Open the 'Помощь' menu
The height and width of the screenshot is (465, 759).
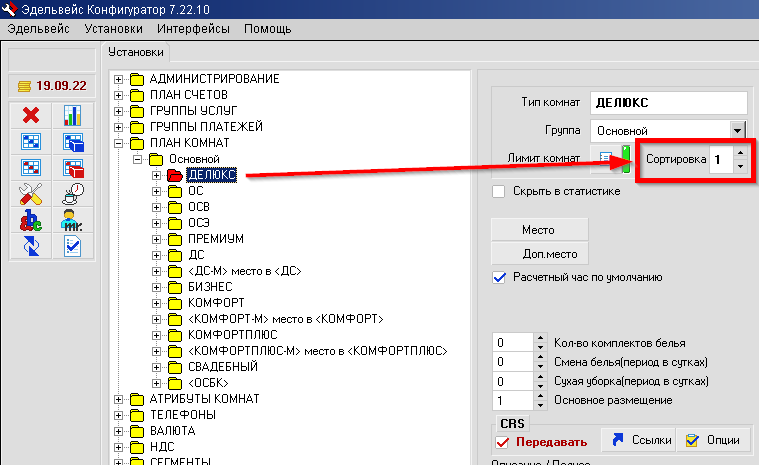point(268,29)
